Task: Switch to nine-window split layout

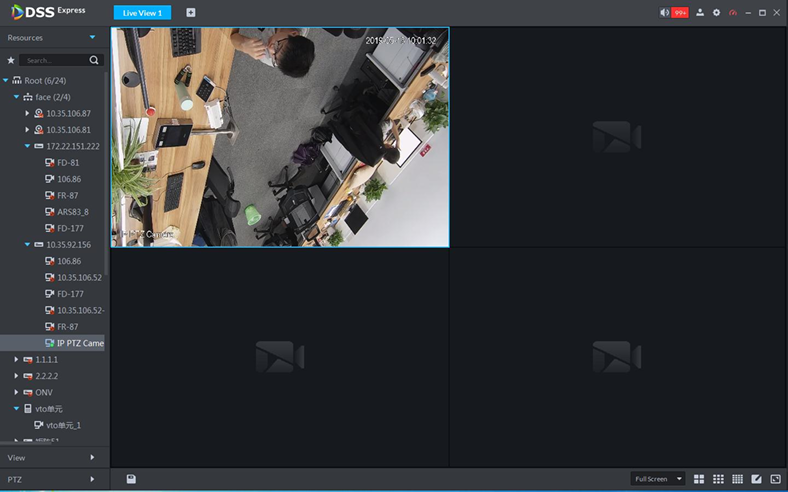Action: [719, 479]
